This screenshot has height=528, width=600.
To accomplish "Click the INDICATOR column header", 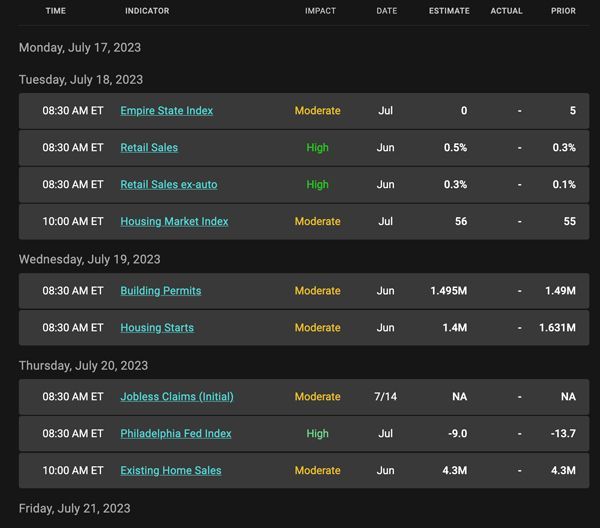I will point(147,11).
